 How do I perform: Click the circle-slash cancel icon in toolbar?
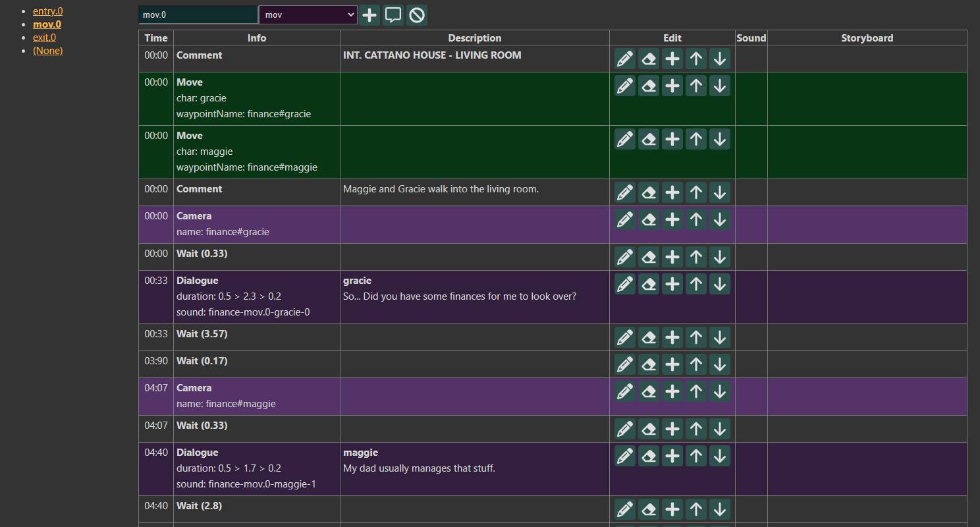(x=417, y=15)
